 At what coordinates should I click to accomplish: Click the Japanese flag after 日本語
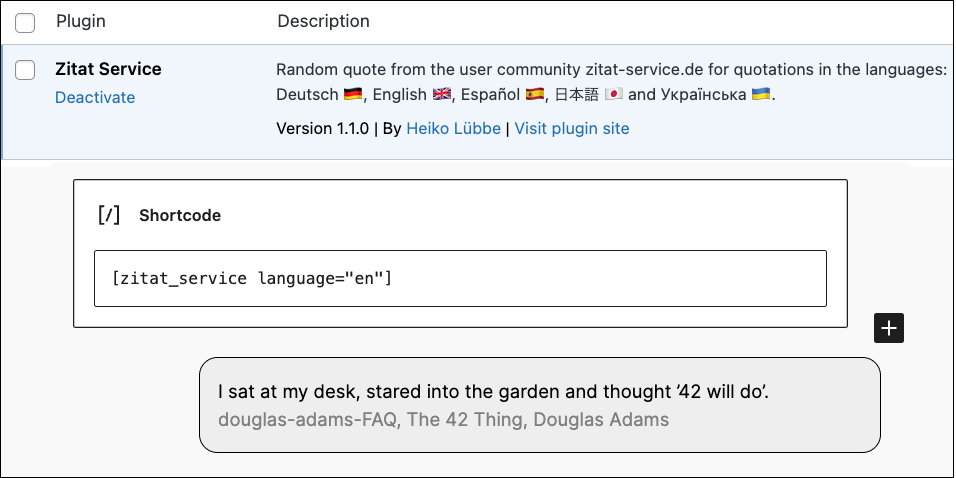pyautogui.click(x=614, y=95)
